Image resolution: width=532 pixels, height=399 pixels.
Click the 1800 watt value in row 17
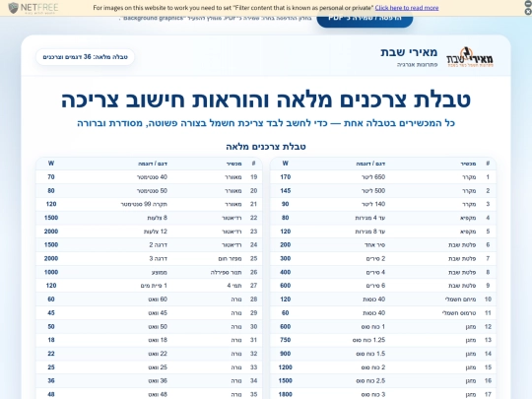pos(286,394)
